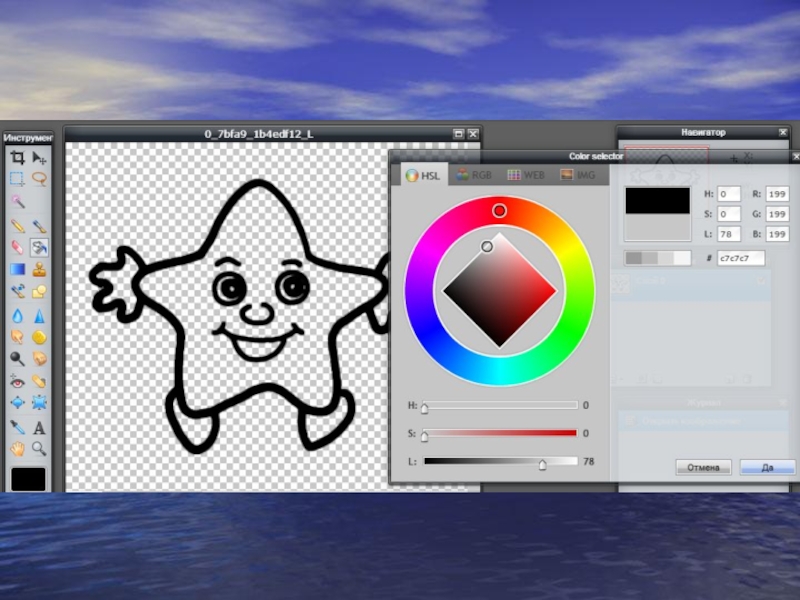800x600 pixels.
Task: Click the saturation marker in color diamond
Action: click(x=487, y=246)
